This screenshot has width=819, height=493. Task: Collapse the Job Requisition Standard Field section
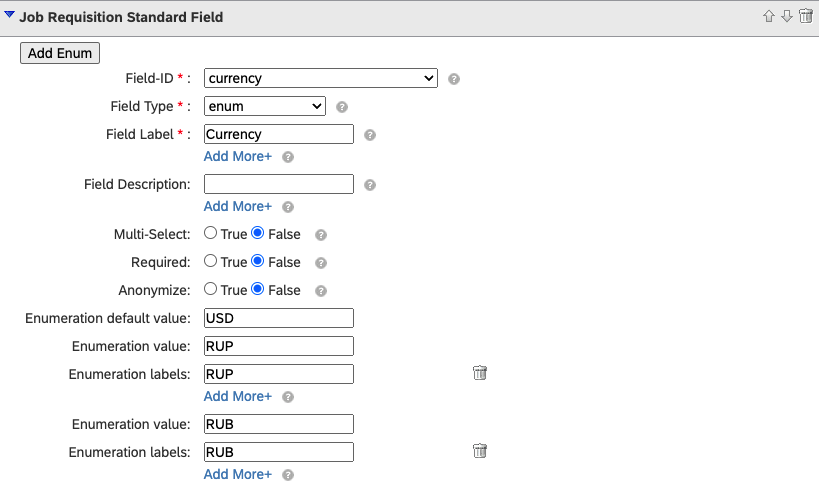(x=9, y=15)
